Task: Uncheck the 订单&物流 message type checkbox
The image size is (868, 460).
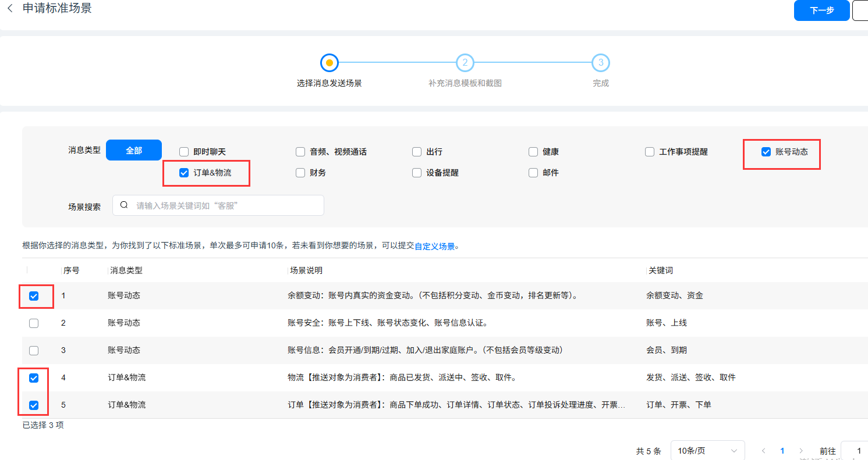Action: [184, 173]
